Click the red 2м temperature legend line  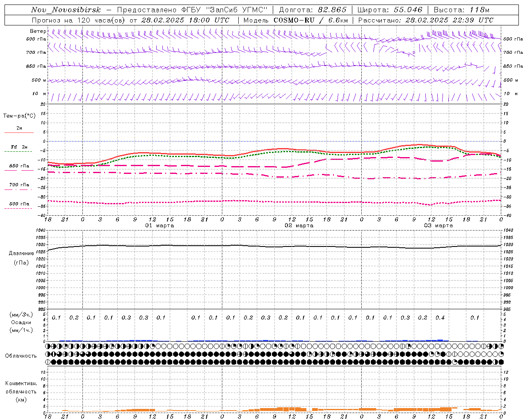click(x=19, y=133)
